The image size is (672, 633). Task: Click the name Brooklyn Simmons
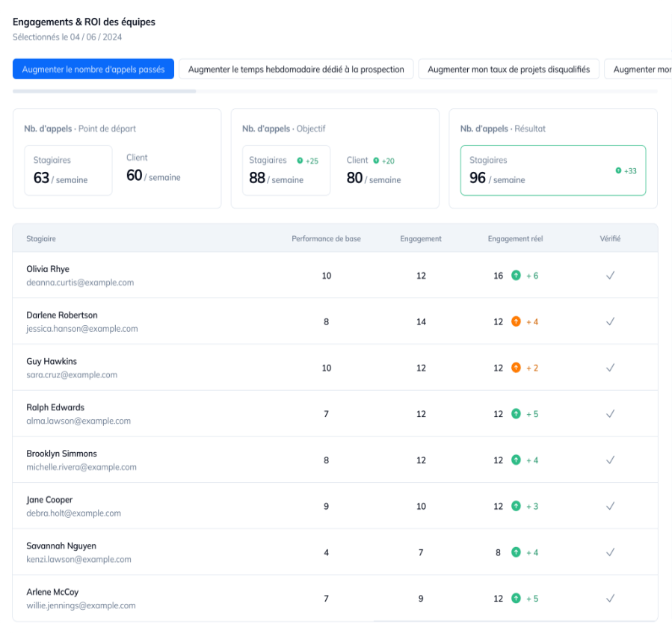(61, 454)
